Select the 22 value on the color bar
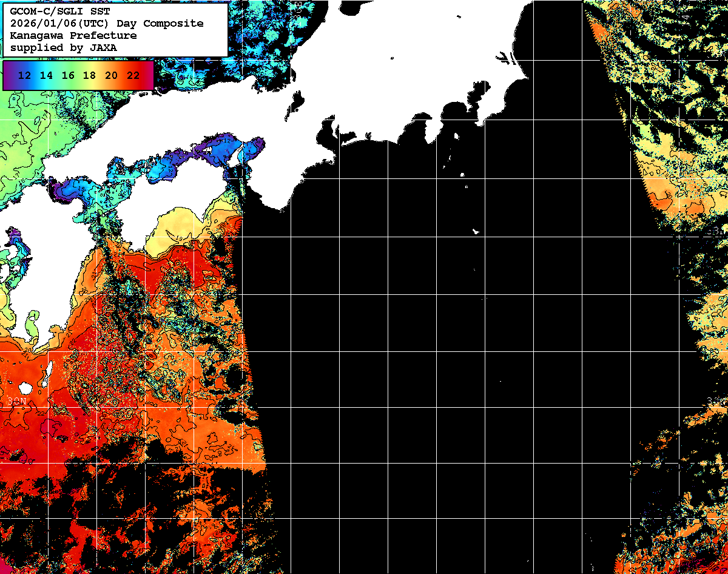728x574 pixels. point(133,76)
